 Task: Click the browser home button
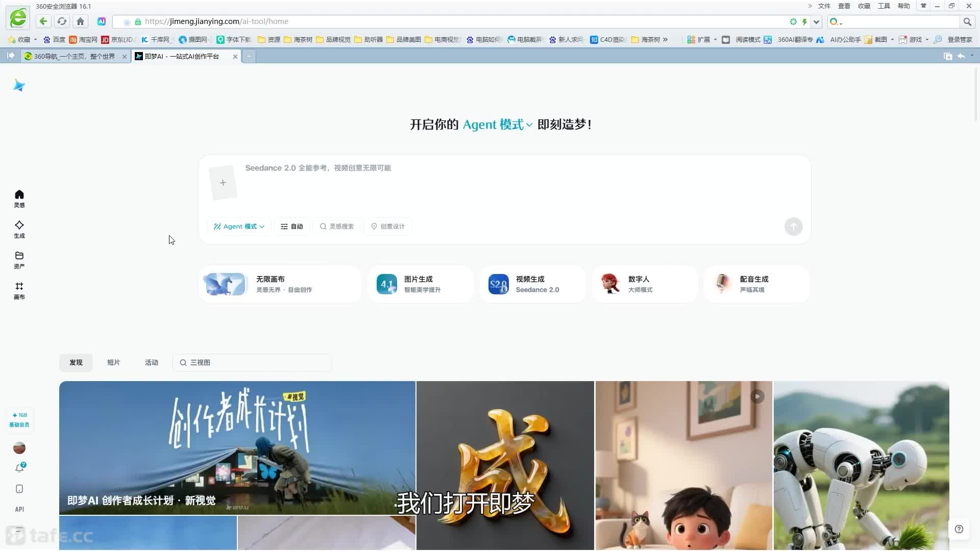click(x=80, y=21)
